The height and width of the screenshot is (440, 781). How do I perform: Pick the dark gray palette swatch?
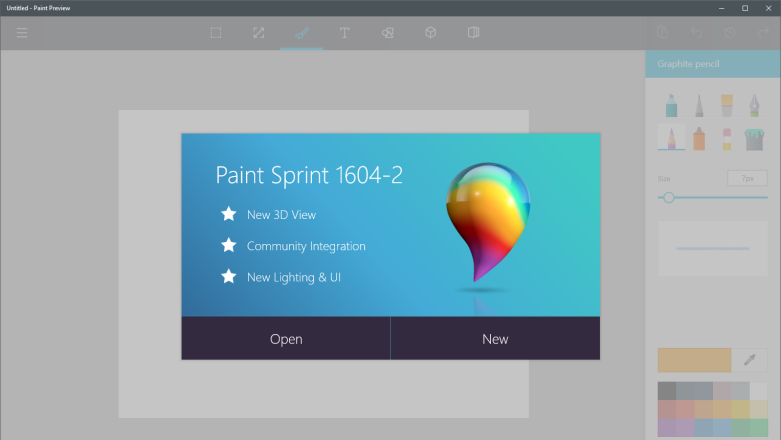(x=667, y=391)
